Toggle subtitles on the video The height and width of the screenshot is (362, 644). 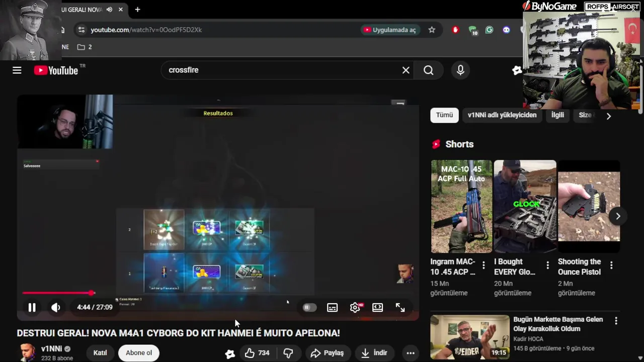(x=332, y=307)
